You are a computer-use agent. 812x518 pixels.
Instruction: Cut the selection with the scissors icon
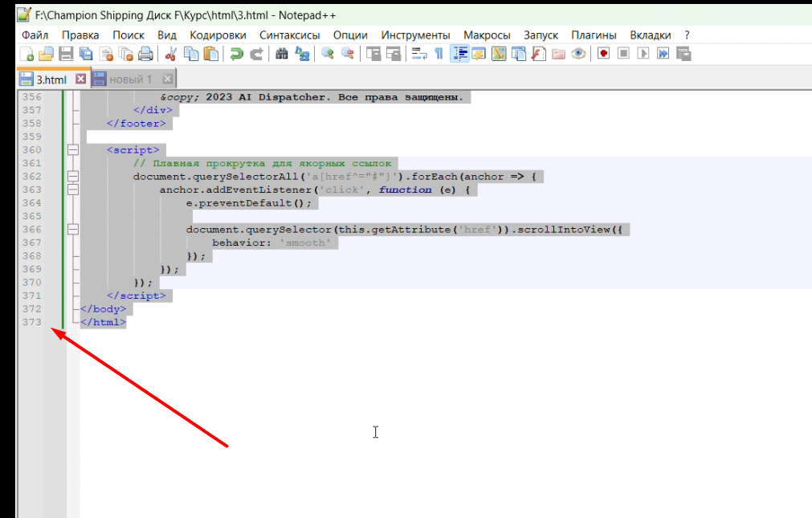coord(170,54)
